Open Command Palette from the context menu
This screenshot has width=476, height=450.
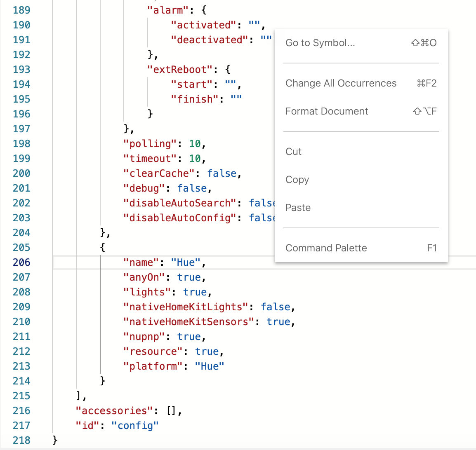(x=326, y=248)
